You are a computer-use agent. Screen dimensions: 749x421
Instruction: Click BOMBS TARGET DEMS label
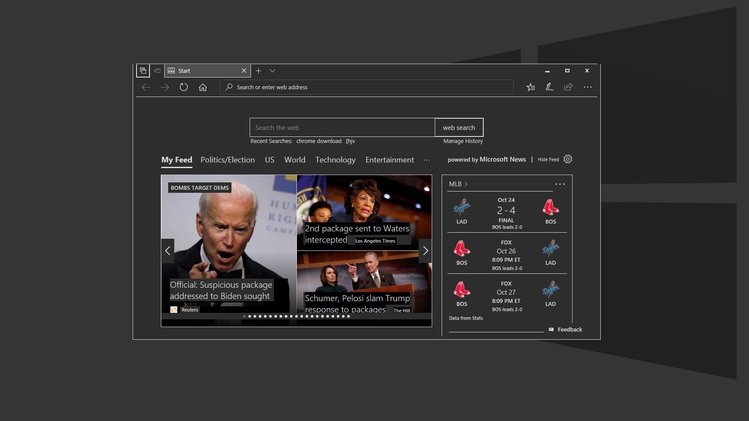(200, 188)
